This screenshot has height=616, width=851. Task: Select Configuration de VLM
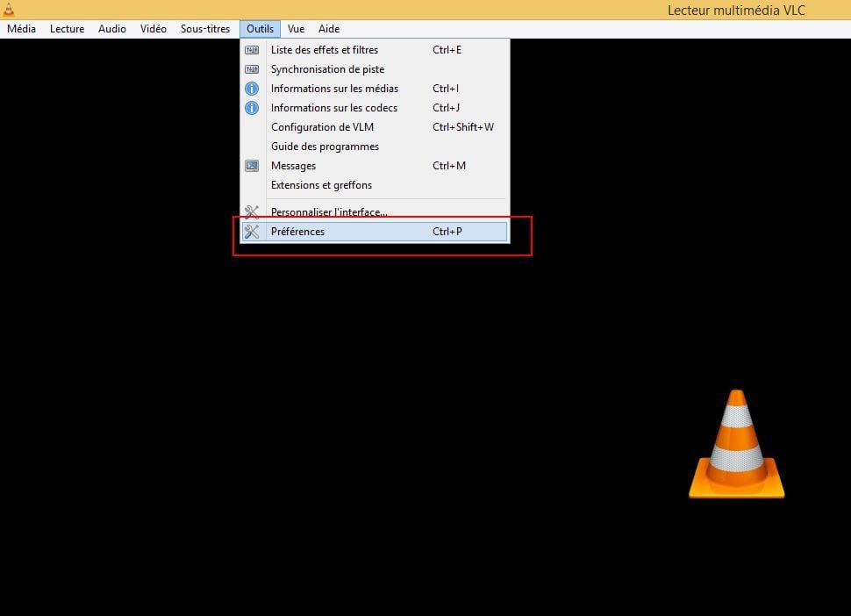pyautogui.click(x=375, y=127)
